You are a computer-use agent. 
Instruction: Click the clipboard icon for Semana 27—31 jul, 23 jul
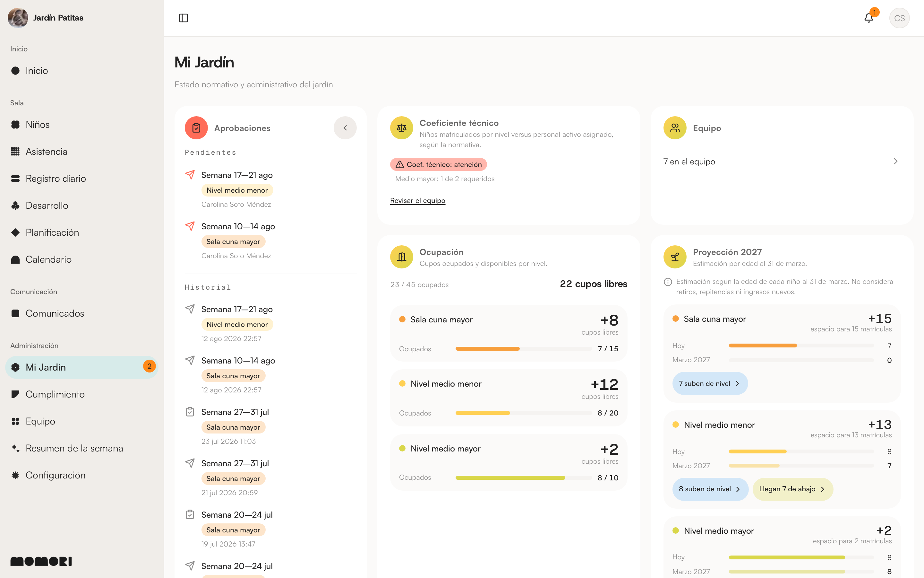190,412
